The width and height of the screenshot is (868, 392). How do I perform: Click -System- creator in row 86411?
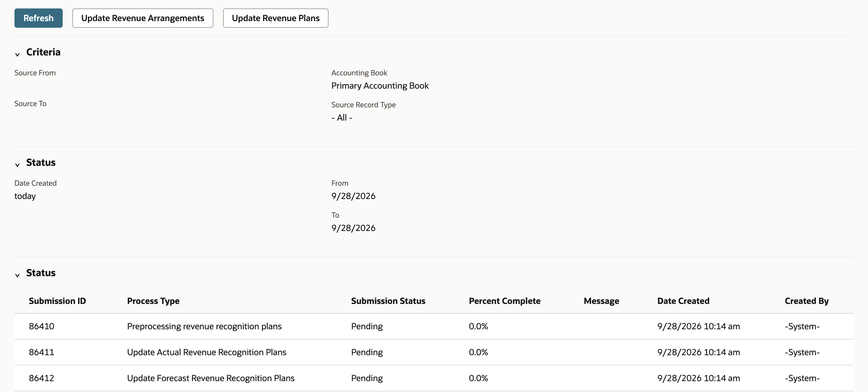coord(802,352)
